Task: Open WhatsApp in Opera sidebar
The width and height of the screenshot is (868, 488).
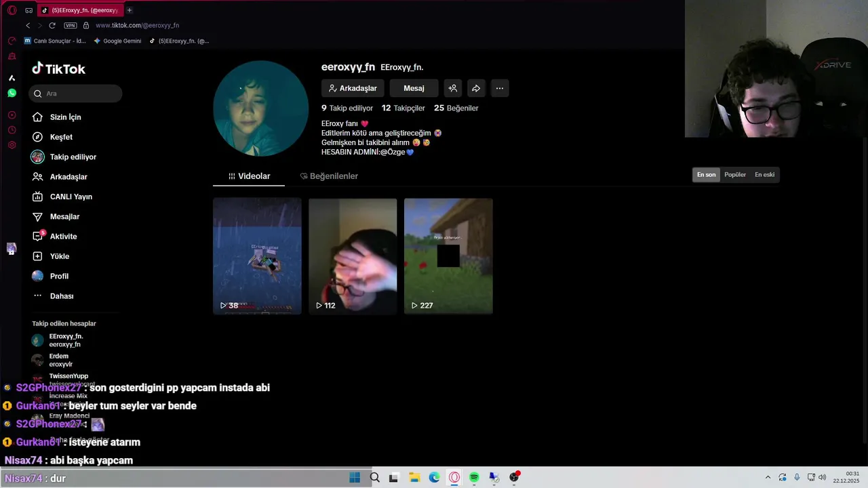Action: (12, 93)
